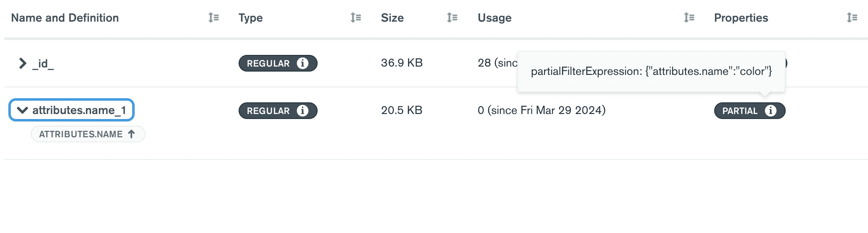Click info icon on attributes.name_1 REGULAR badge
868x233 pixels.
pos(303,111)
